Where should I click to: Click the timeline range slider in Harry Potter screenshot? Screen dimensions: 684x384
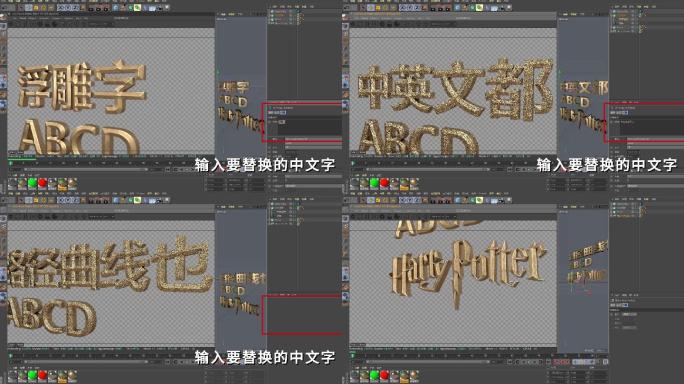point(428,362)
